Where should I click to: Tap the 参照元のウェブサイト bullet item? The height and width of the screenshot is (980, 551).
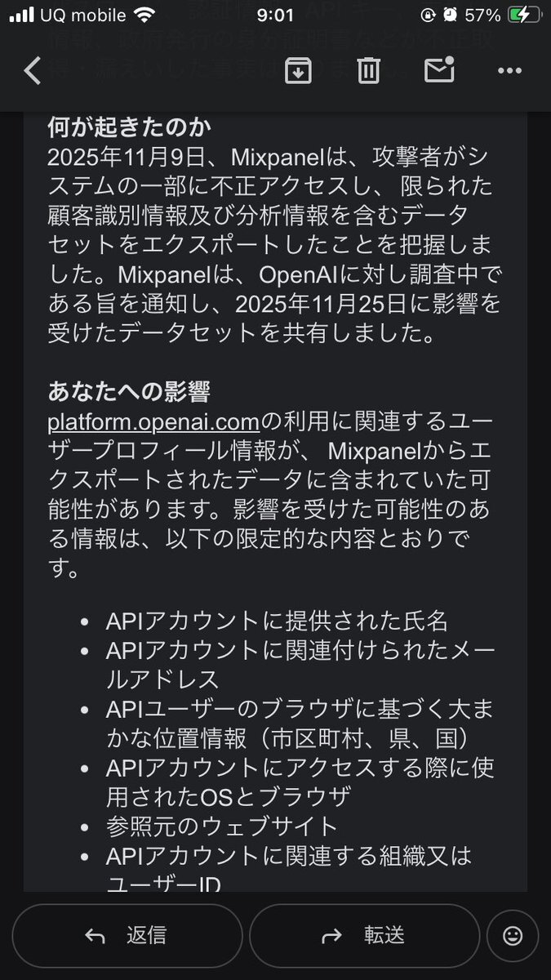point(221,826)
